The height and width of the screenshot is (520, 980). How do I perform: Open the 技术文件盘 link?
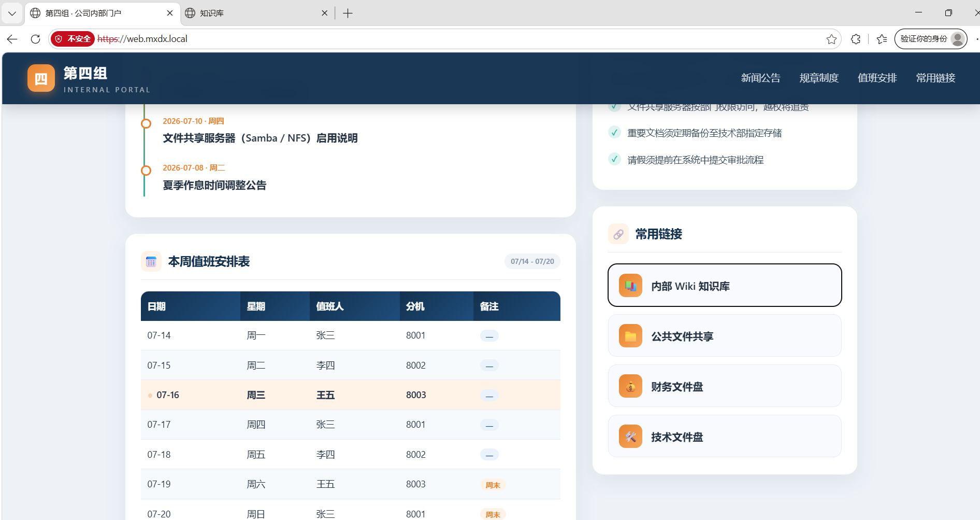725,436
